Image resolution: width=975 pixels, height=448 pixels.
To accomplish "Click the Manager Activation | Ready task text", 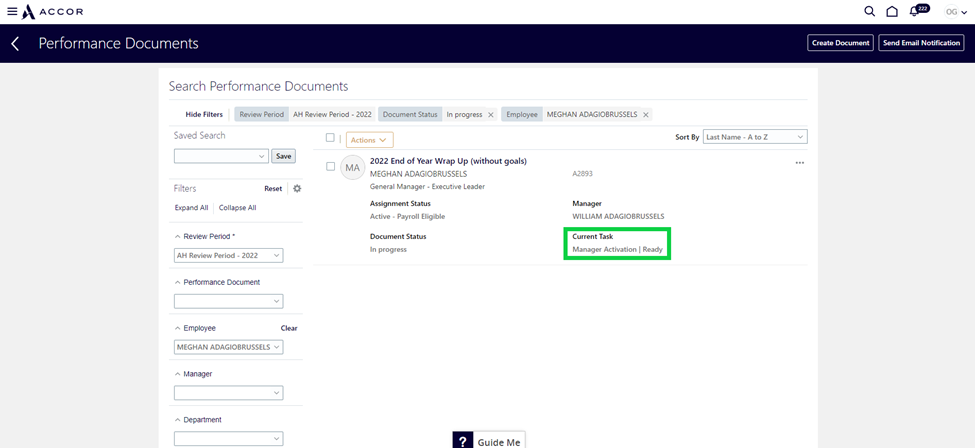I will (617, 250).
